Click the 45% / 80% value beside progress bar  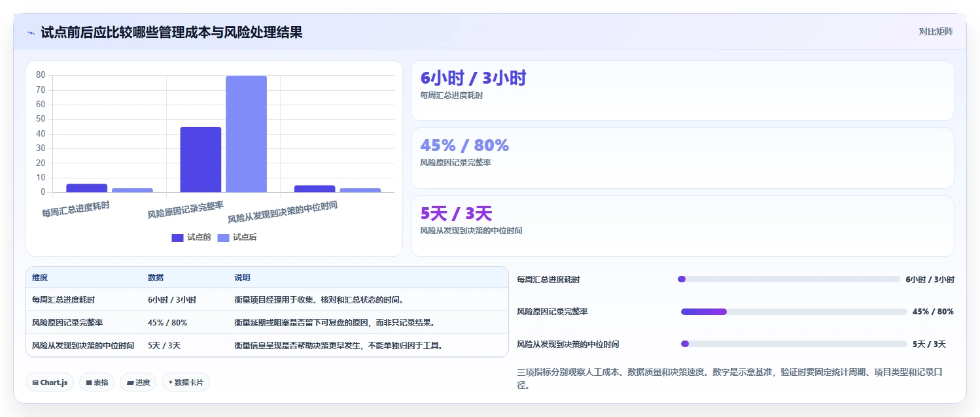(x=933, y=312)
